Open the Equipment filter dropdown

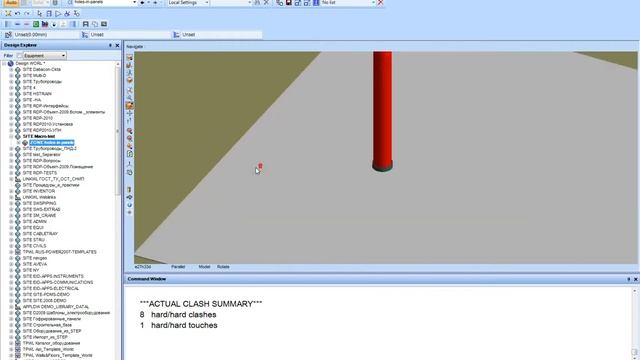pos(63,56)
